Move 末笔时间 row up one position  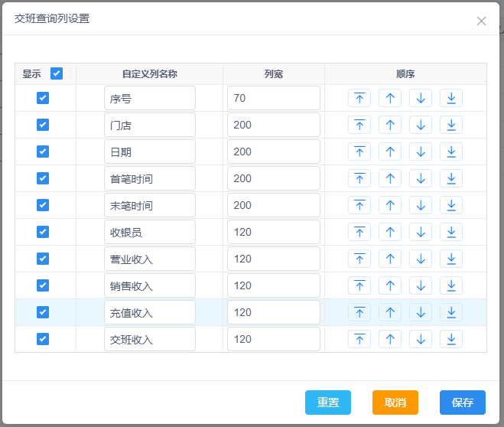390,205
